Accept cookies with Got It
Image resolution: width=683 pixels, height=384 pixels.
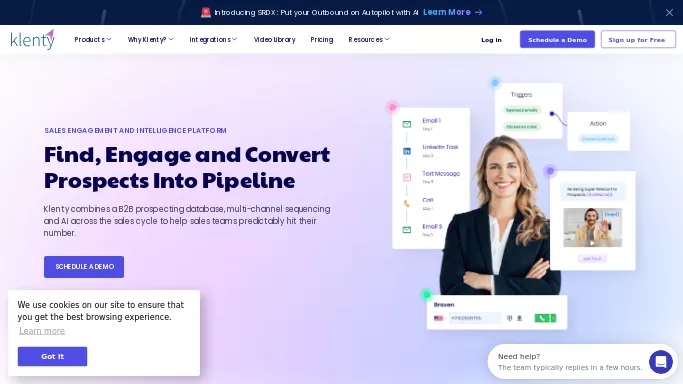click(x=52, y=357)
